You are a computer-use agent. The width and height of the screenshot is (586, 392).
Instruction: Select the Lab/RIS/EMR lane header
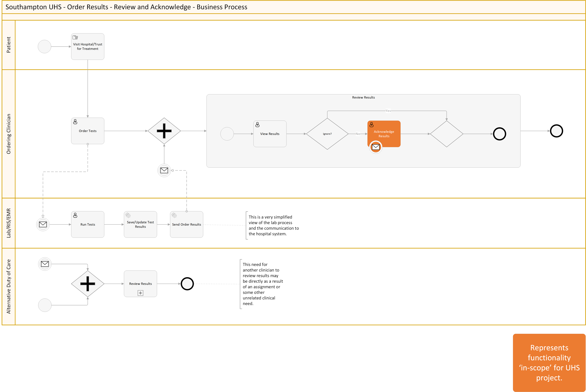[9, 223]
